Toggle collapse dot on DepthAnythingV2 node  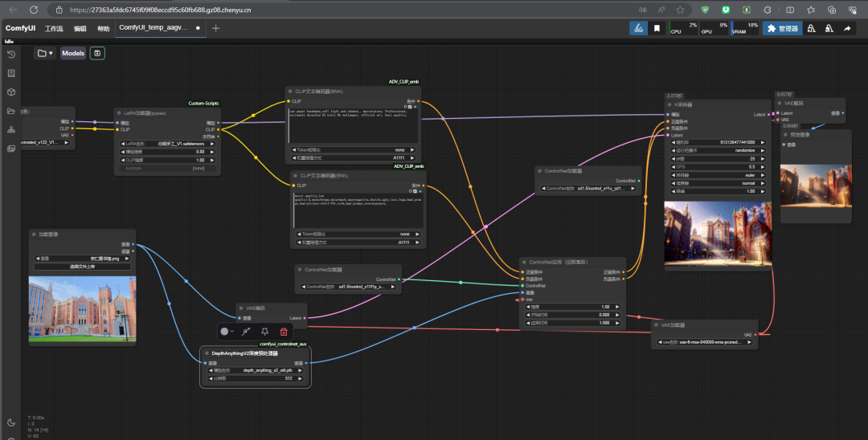pyautogui.click(x=206, y=353)
